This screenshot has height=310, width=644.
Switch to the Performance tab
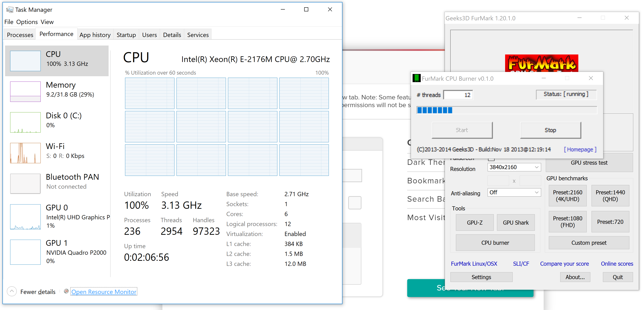click(x=56, y=34)
